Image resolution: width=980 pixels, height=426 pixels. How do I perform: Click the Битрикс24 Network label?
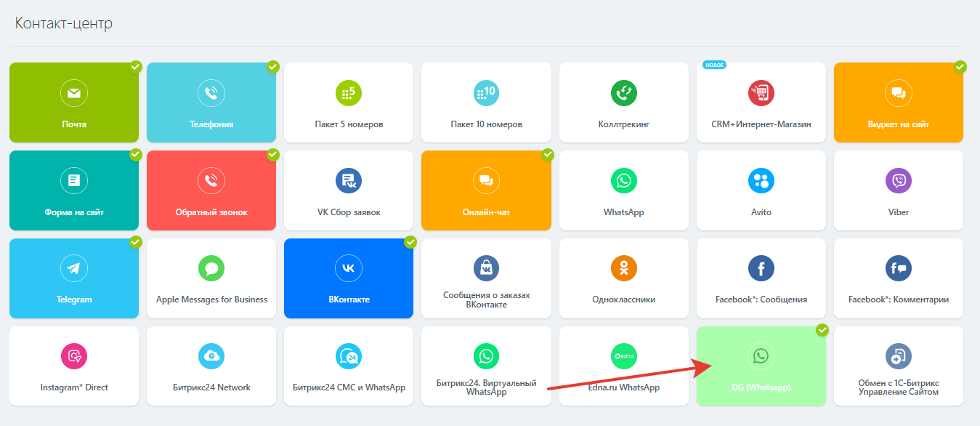(x=211, y=387)
